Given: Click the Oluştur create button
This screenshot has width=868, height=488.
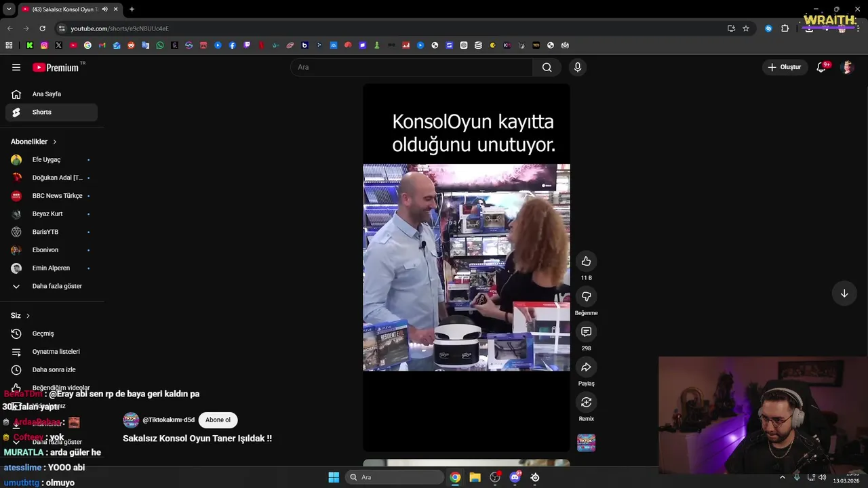Looking at the screenshot, I should click(x=784, y=67).
